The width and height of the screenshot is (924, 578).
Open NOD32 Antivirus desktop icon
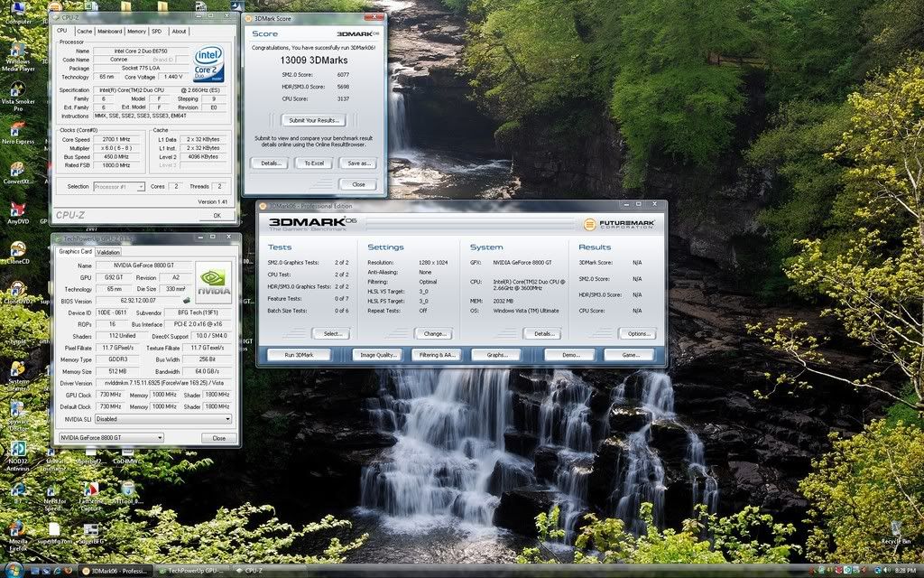coord(18,456)
